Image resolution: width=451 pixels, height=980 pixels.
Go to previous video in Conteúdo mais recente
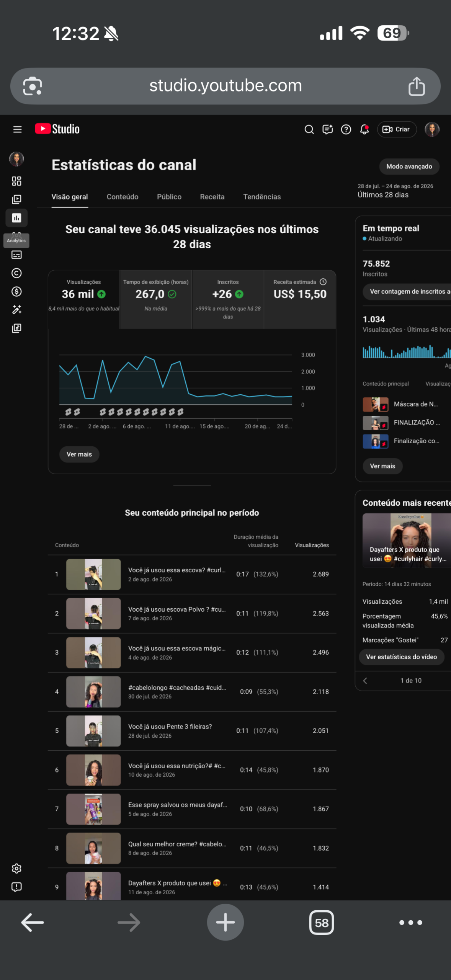[365, 681]
